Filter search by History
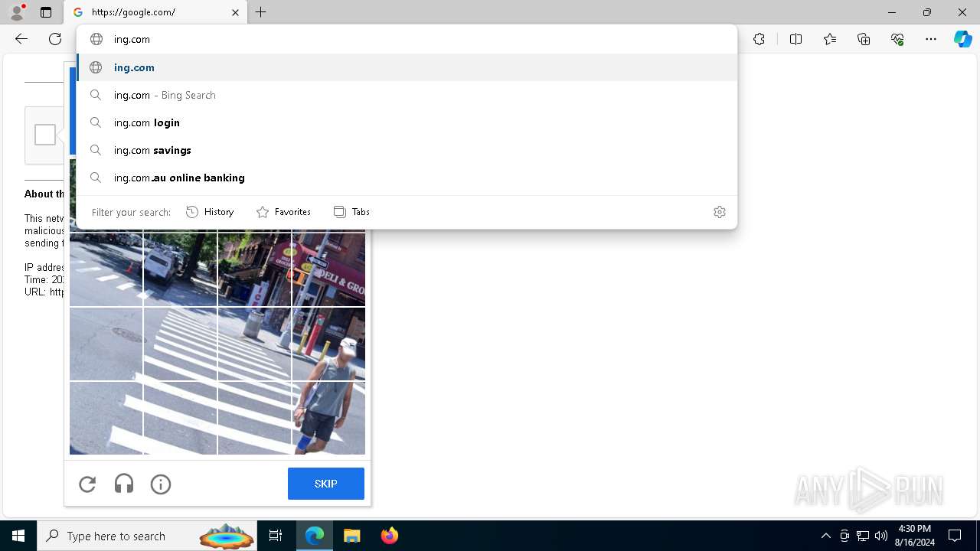 point(210,212)
